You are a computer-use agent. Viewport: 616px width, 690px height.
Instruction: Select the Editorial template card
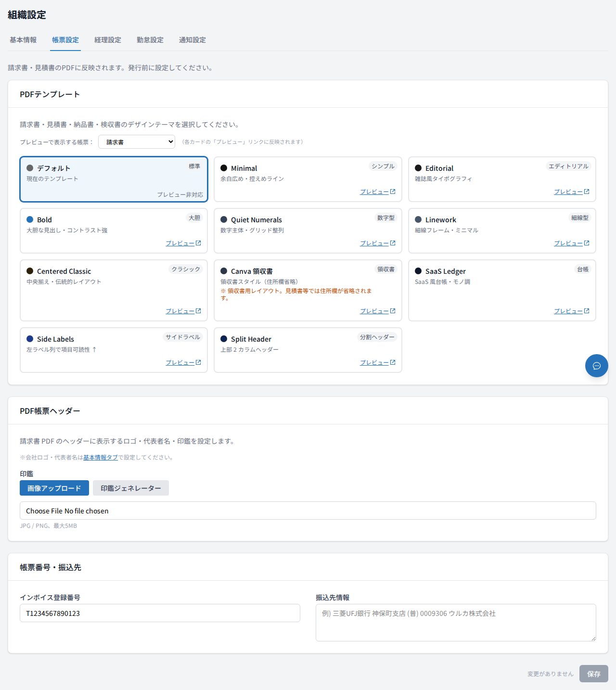click(x=502, y=179)
